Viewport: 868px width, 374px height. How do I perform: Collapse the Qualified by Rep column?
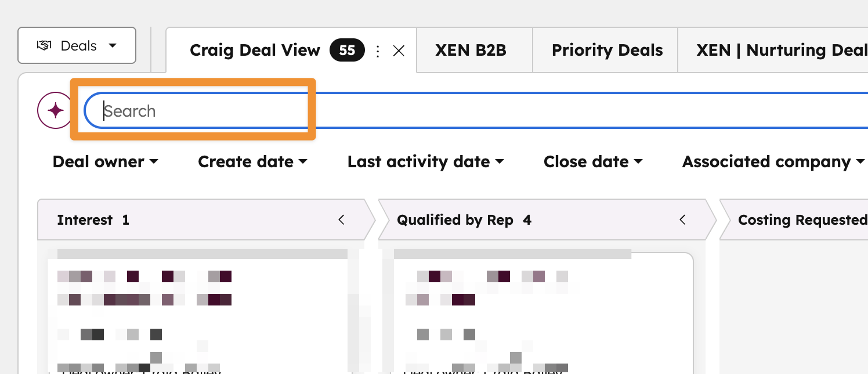click(682, 220)
